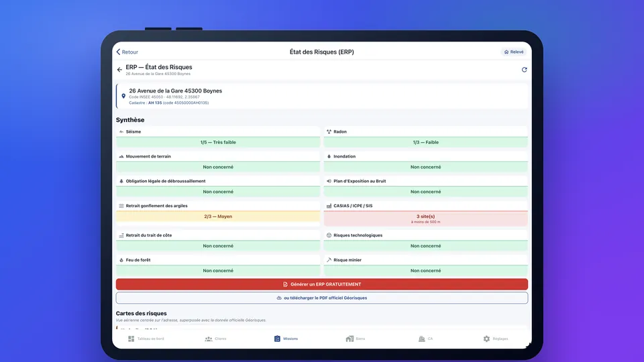The height and width of the screenshot is (362, 644).
Task: Select the Missions tab
Action: click(x=286, y=339)
